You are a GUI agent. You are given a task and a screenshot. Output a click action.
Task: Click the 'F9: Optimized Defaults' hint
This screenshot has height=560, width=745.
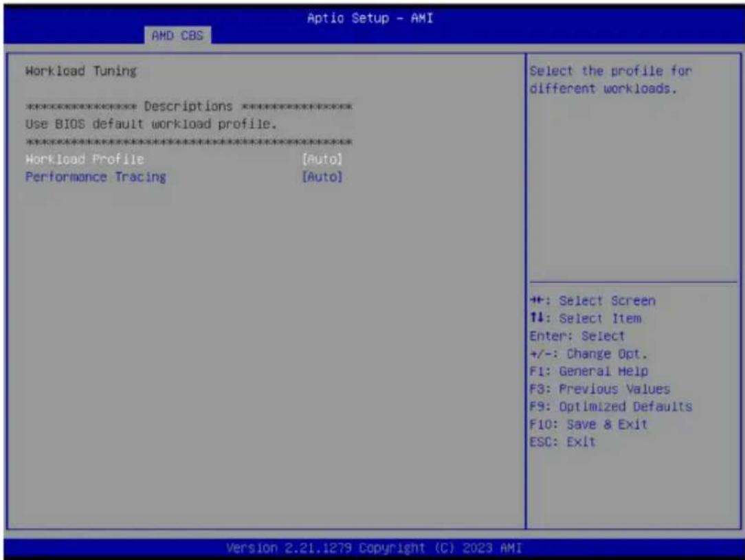click(x=610, y=407)
